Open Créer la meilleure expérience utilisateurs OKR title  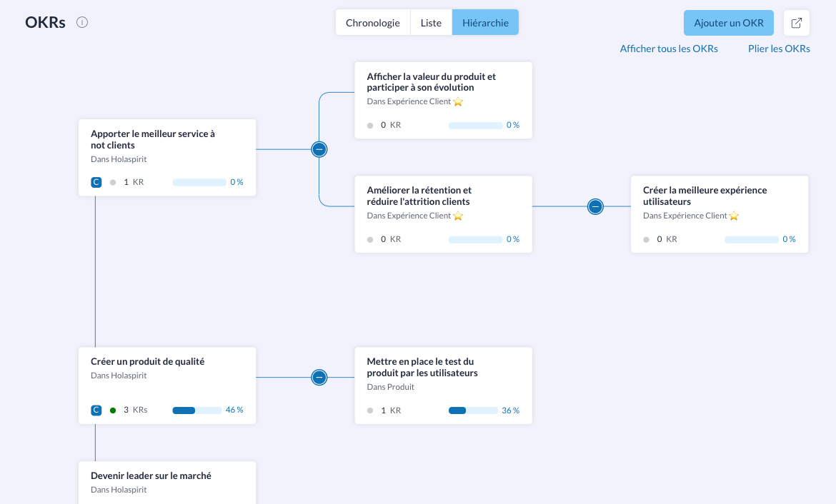(x=705, y=196)
